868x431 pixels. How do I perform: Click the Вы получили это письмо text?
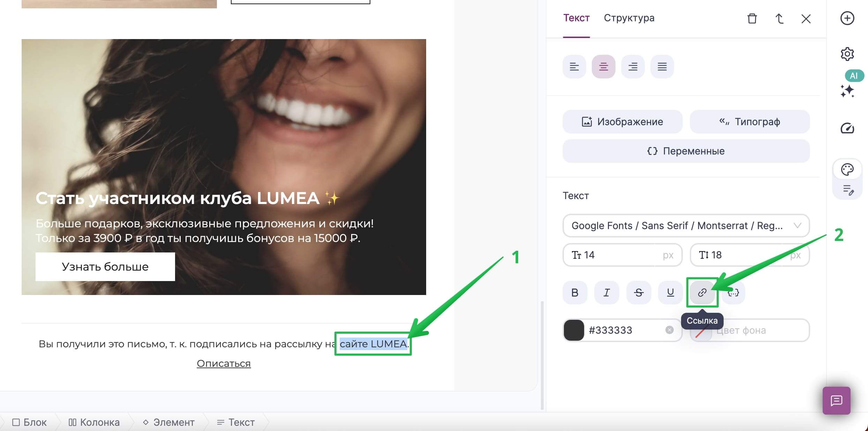[x=224, y=344]
